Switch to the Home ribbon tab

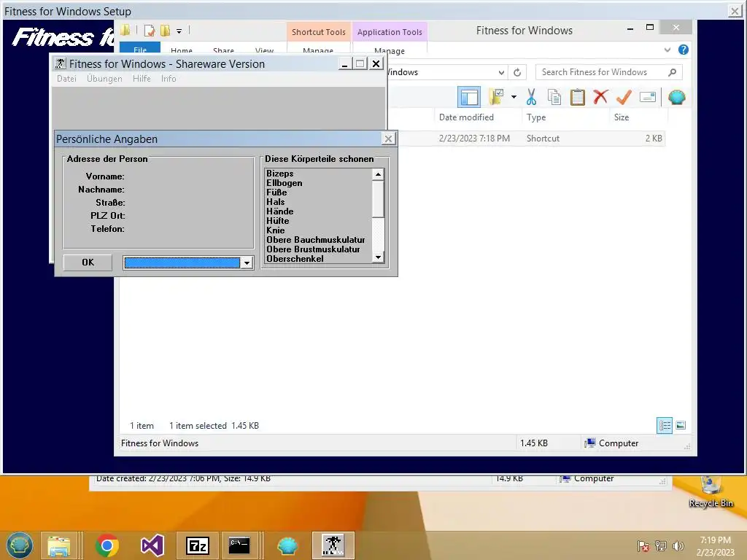point(182,50)
